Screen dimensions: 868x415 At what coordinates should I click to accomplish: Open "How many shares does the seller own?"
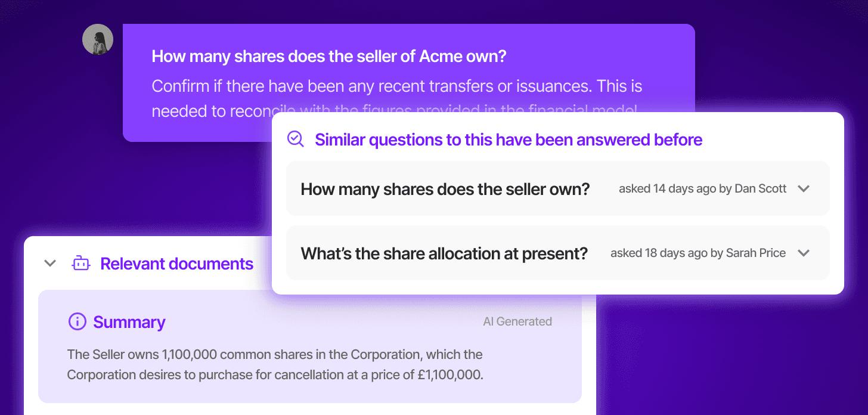click(445, 189)
